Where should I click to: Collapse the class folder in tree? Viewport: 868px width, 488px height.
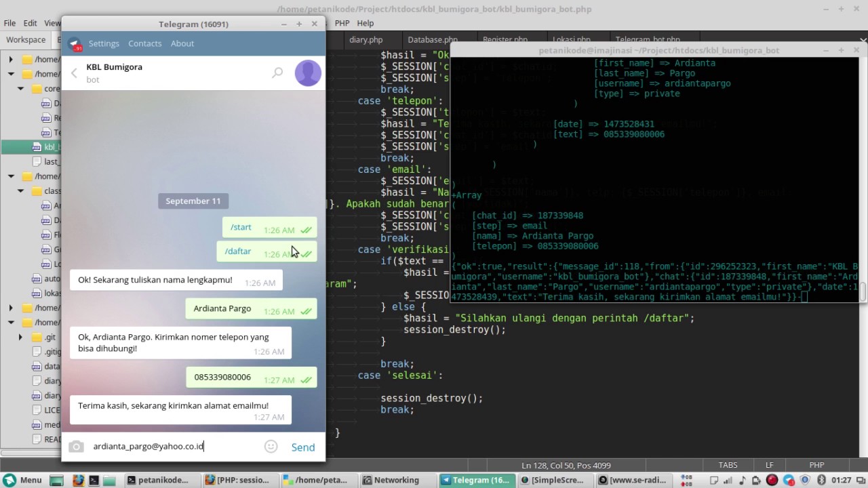pos(20,191)
